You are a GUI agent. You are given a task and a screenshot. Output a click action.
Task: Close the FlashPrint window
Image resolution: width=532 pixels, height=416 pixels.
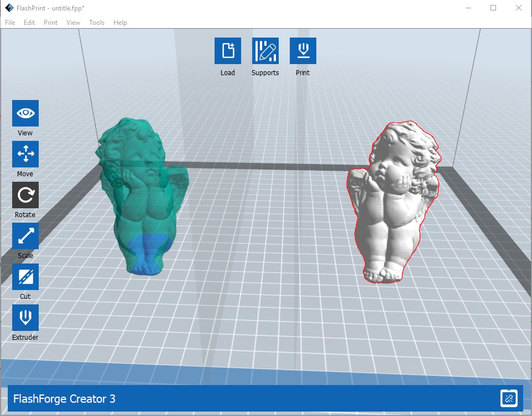(x=518, y=8)
